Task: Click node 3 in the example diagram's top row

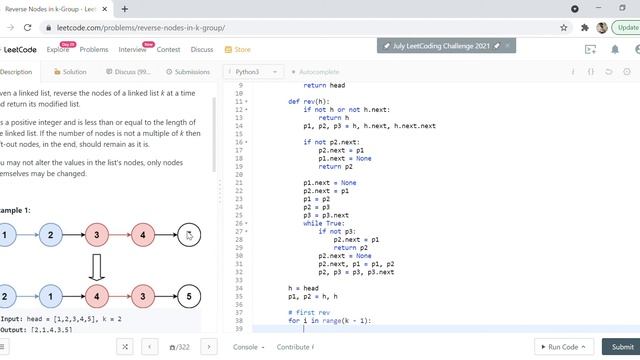Action: click(x=97, y=235)
